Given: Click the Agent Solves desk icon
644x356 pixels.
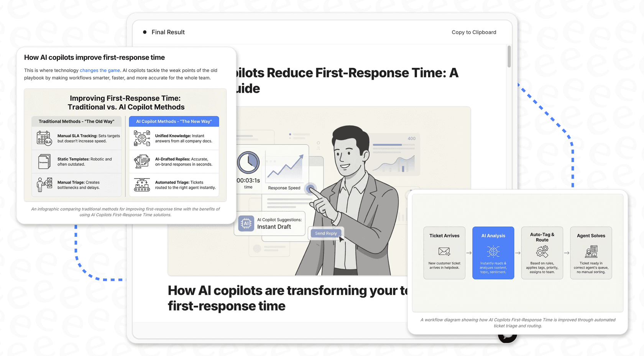Looking at the screenshot, I should pyautogui.click(x=591, y=251).
